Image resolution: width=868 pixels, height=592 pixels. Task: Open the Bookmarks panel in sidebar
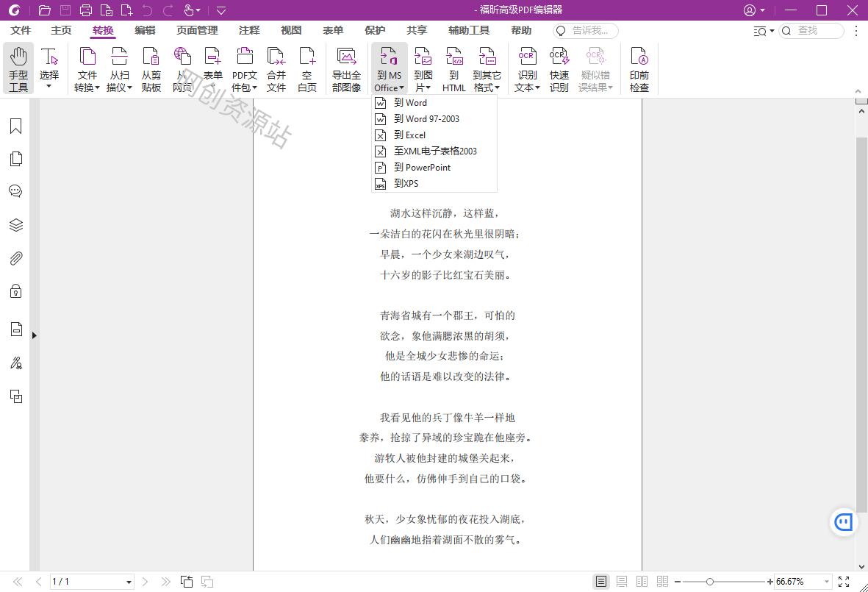tap(16, 126)
